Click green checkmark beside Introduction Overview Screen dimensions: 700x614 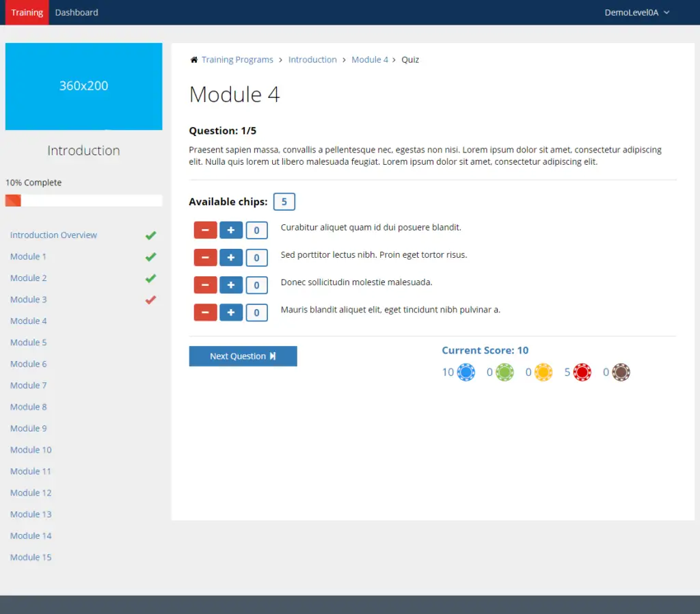(151, 235)
